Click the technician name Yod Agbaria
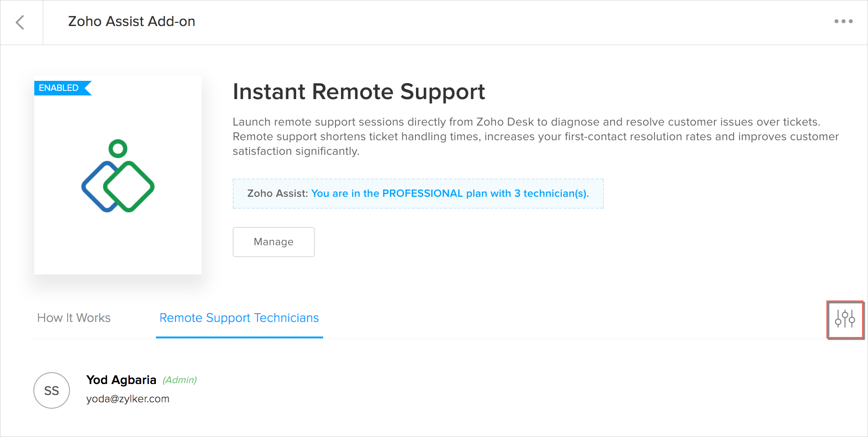 coord(121,380)
